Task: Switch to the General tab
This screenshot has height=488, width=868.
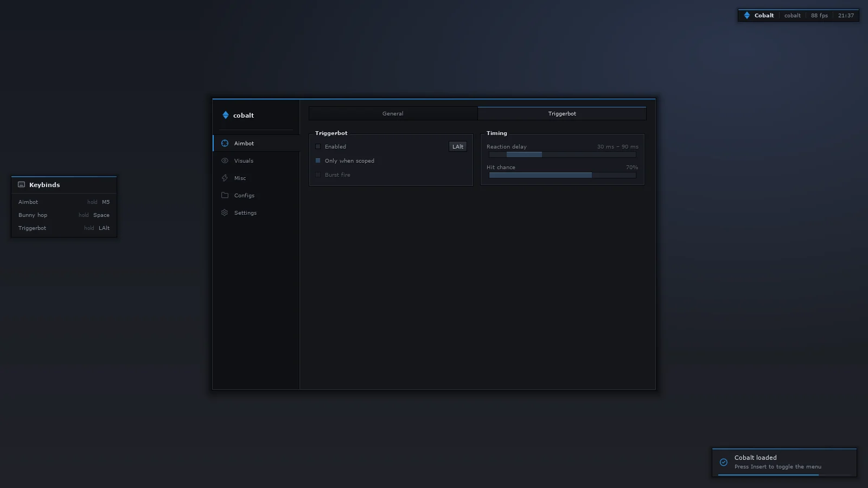Action: [393, 113]
